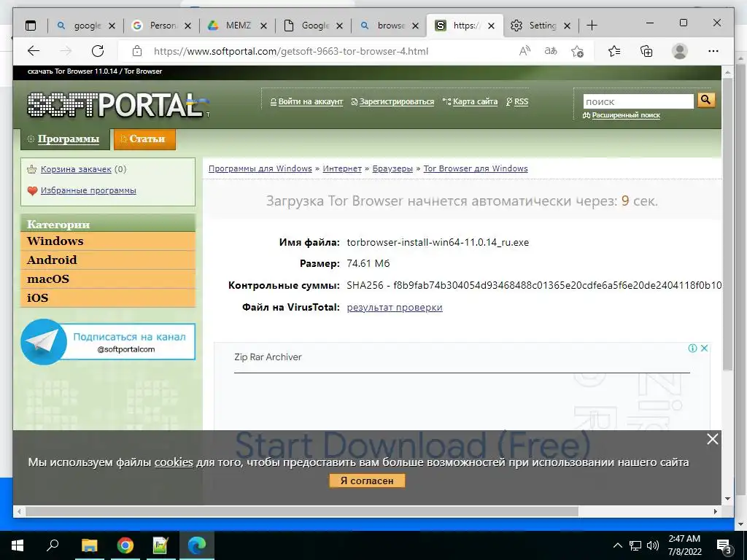747x560 pixels.
Task: Open the cookies policy link
Action: coord(174,462)
